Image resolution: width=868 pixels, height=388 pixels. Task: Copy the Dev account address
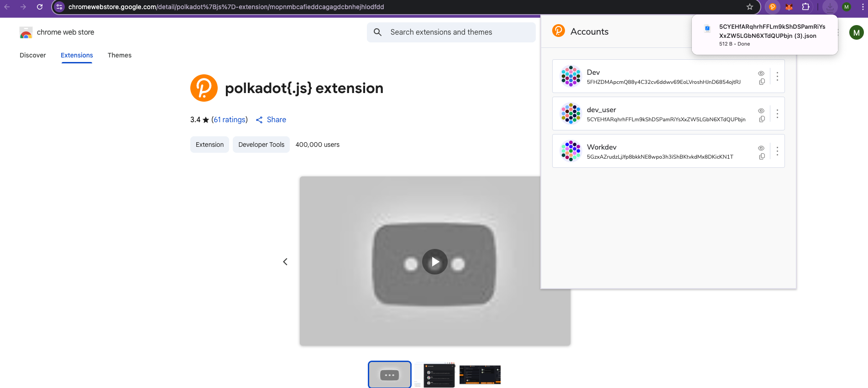click(x=762, y=82)
